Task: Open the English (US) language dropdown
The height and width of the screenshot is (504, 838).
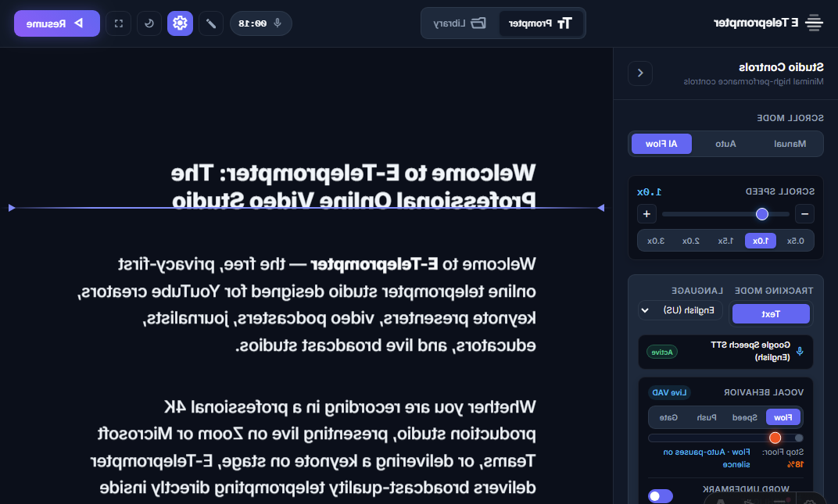Action: pos(680,310)
